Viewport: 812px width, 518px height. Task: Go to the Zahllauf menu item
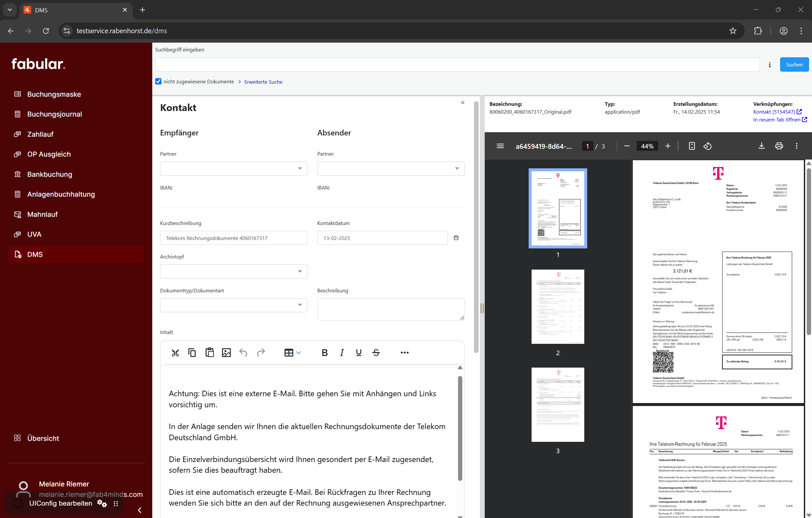coord(40,134)
